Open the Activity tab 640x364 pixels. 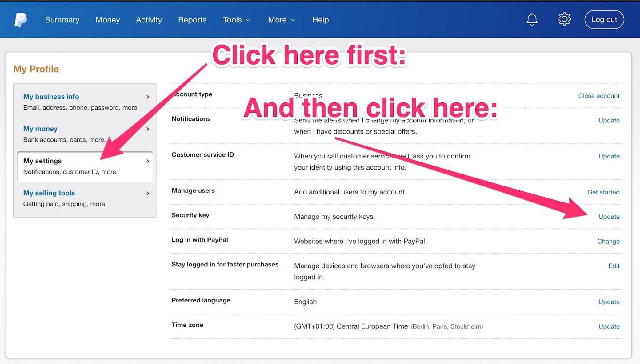click(x=149, y=20)
